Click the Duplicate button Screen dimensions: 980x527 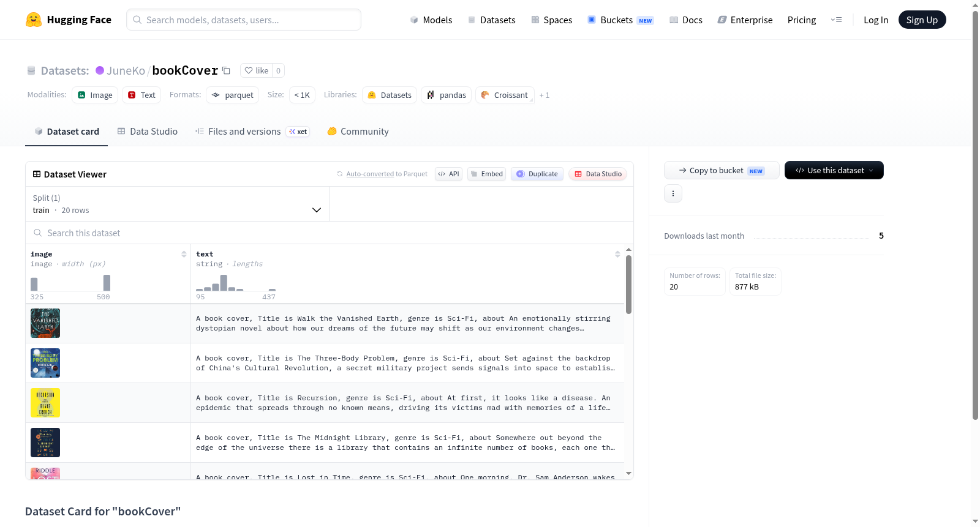pos(537,174)
